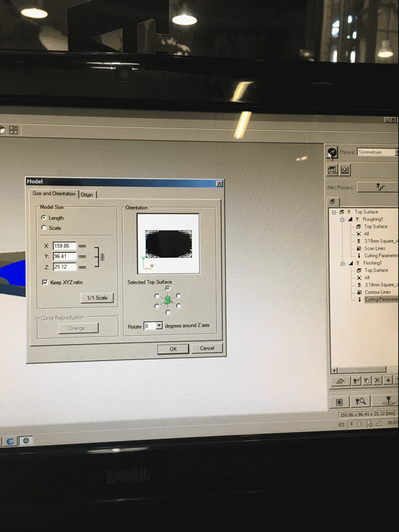Switch to the Size and Orientation tab
Screen dimensions: 399x532
[x=54, y=193]
